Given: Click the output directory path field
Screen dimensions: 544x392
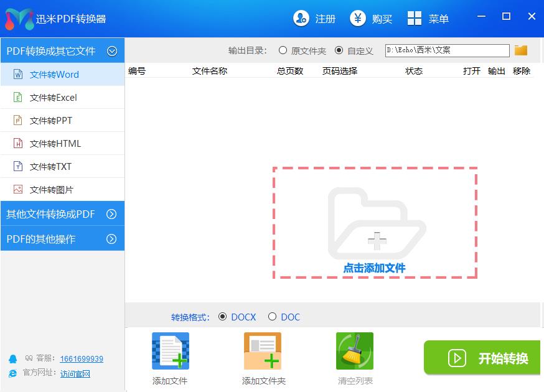Looking at the screenshot, I should (x=447, y=50).
